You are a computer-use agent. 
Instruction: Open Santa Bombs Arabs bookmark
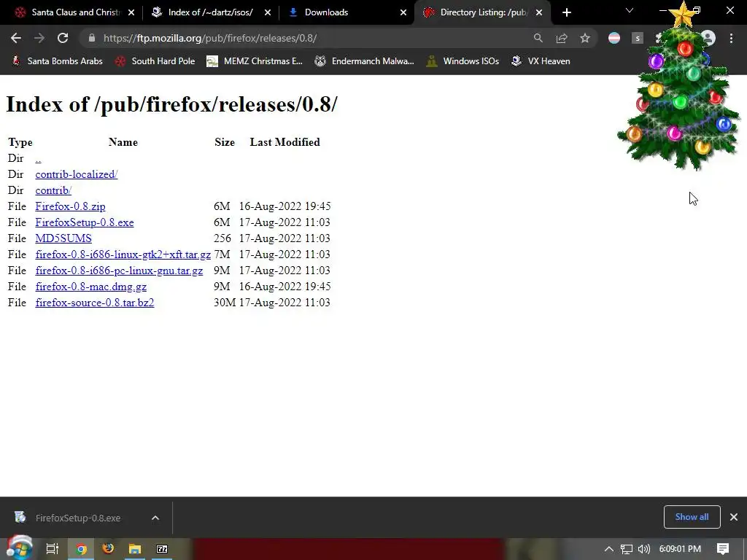[57, 61]
